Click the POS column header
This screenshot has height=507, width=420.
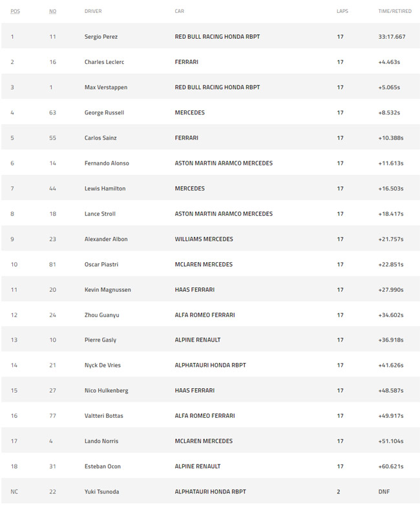16,11
